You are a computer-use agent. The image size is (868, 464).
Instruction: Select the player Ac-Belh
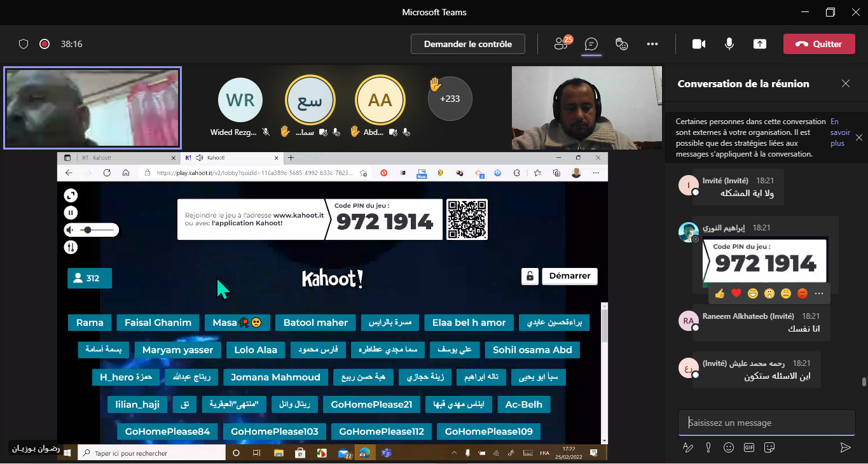pyautogui.click(x=524, y=405)
